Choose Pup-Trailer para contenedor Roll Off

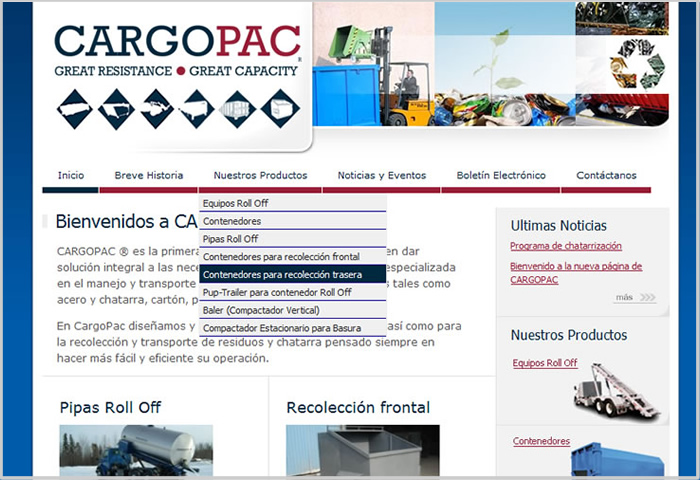point(292,292)
